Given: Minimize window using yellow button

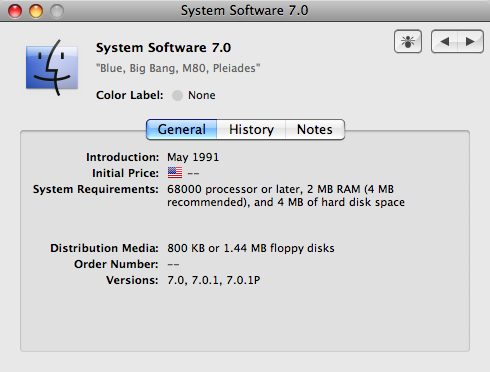Looking at the screenshot, I should [36, 11].
